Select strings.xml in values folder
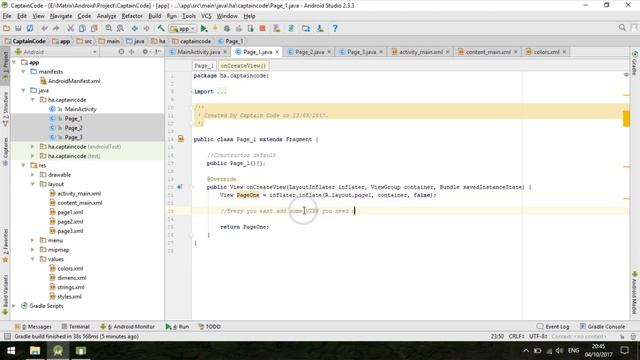 [71, 287]
